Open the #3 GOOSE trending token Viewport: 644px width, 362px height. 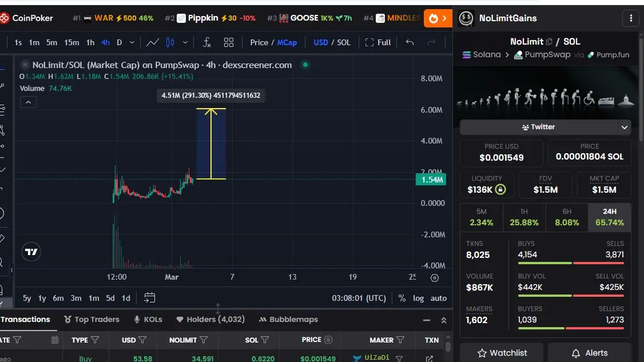click(309, 18)
